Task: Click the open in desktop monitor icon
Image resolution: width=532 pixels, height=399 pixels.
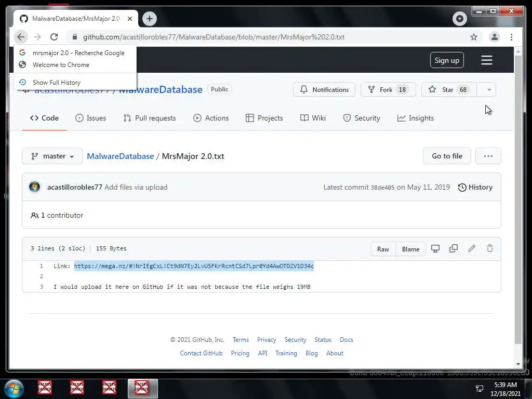Action: coord(435,248)
